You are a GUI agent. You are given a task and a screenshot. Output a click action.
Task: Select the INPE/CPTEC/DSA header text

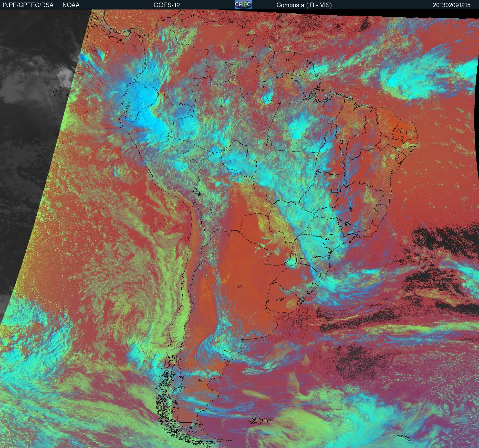click(x=28, y=5)
